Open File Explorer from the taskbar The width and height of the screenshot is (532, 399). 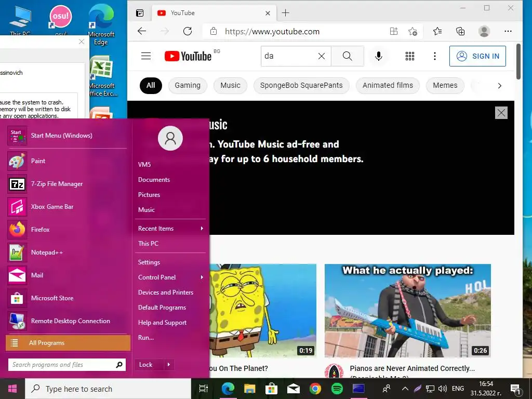[x=249, y=389]
